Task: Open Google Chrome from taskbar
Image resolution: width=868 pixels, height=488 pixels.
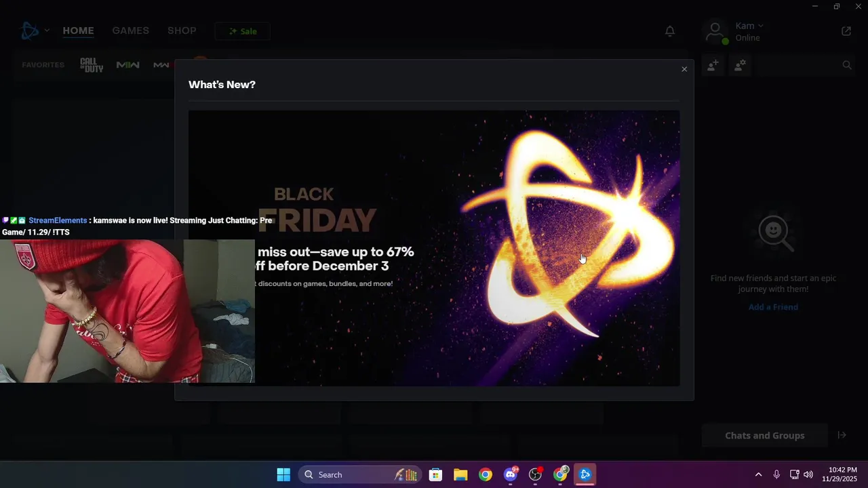Action: 486,474
